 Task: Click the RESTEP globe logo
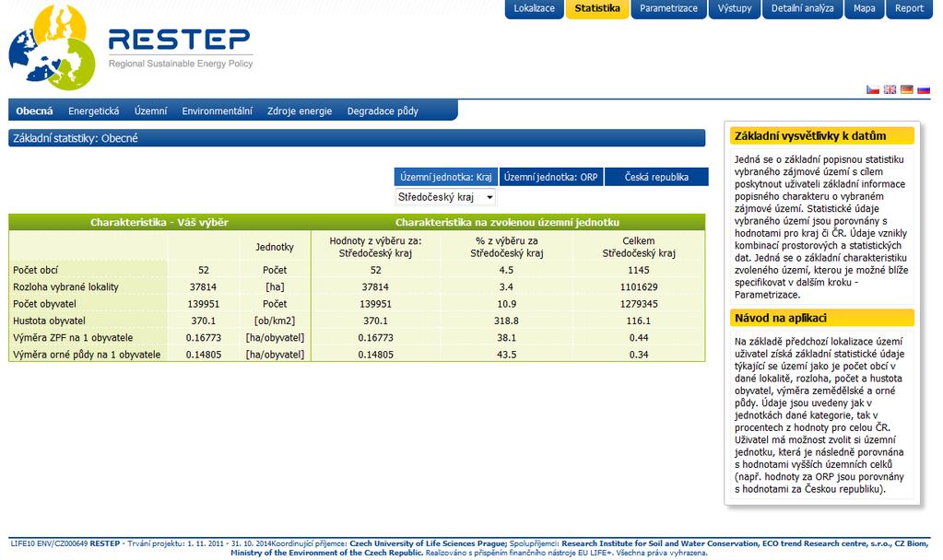[53, 47]
